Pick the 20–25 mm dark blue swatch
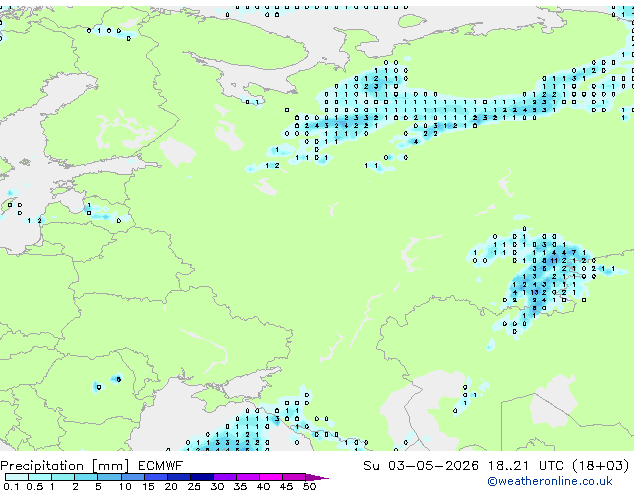 [x=179, y=477]
